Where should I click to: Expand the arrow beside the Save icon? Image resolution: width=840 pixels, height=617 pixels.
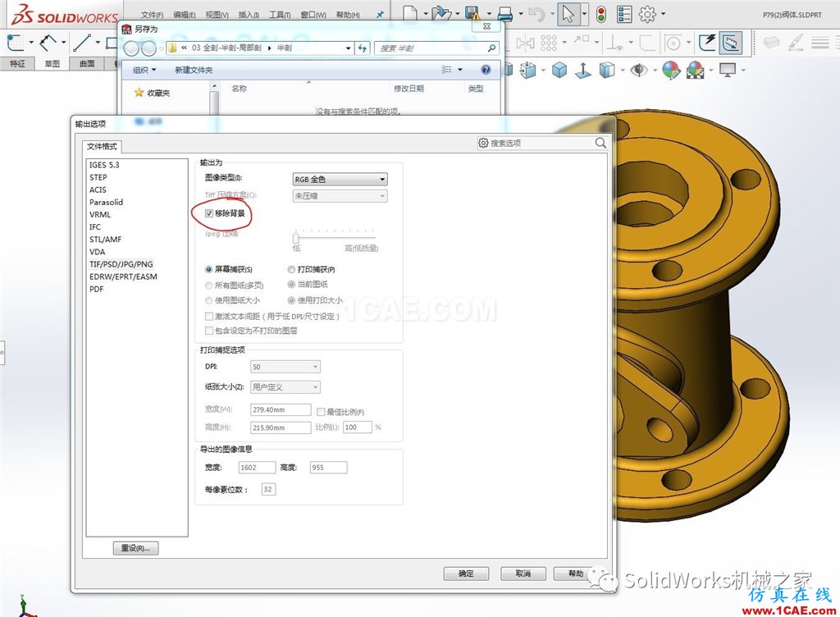(x=489, y=14)
